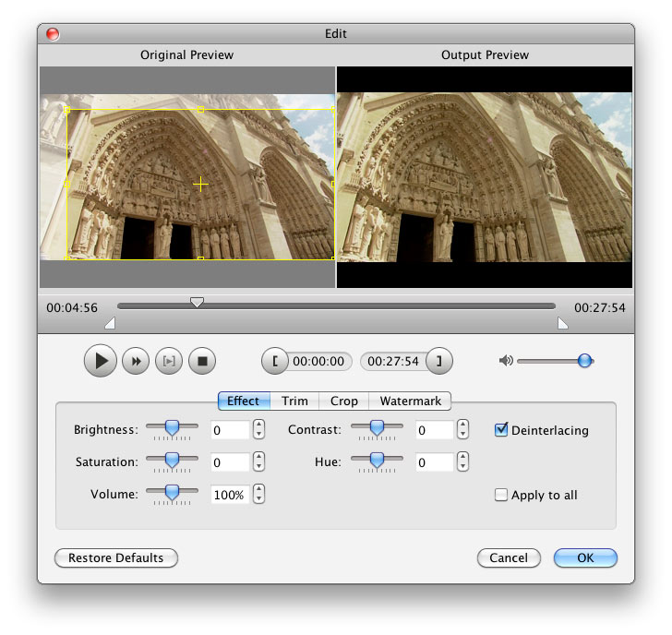Click the Output Preview video frame
The width and height of the screenshot is (672, 635).
(485, 177)
